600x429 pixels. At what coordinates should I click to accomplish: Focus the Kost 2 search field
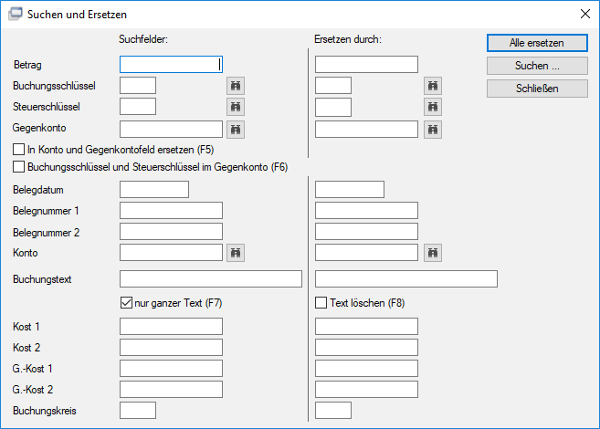click(171, 347)
